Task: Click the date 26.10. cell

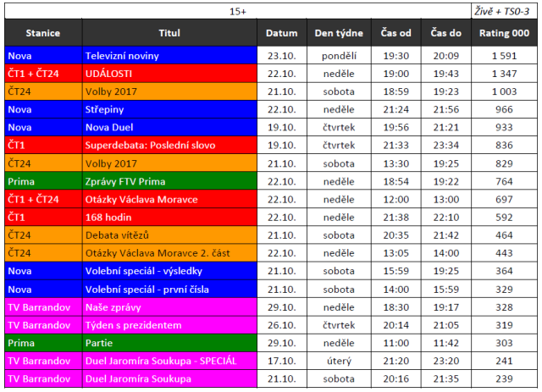Action: (x=282, y=325)
